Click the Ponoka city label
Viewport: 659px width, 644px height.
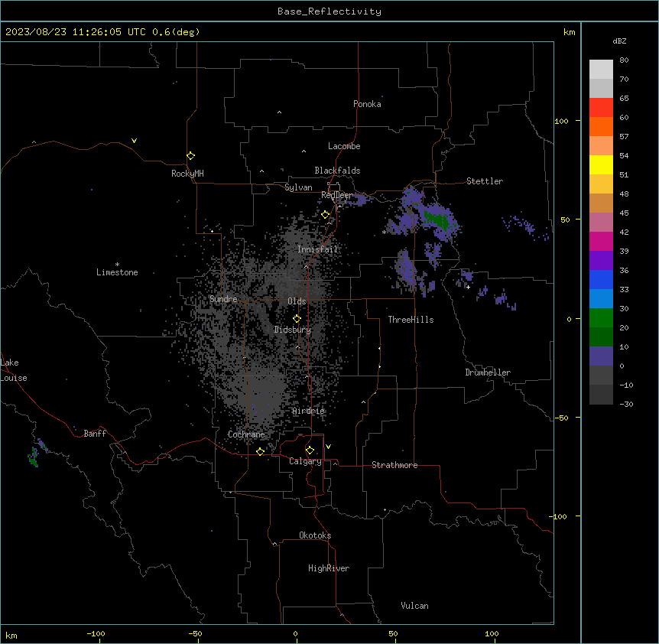[x=367, y=104]
